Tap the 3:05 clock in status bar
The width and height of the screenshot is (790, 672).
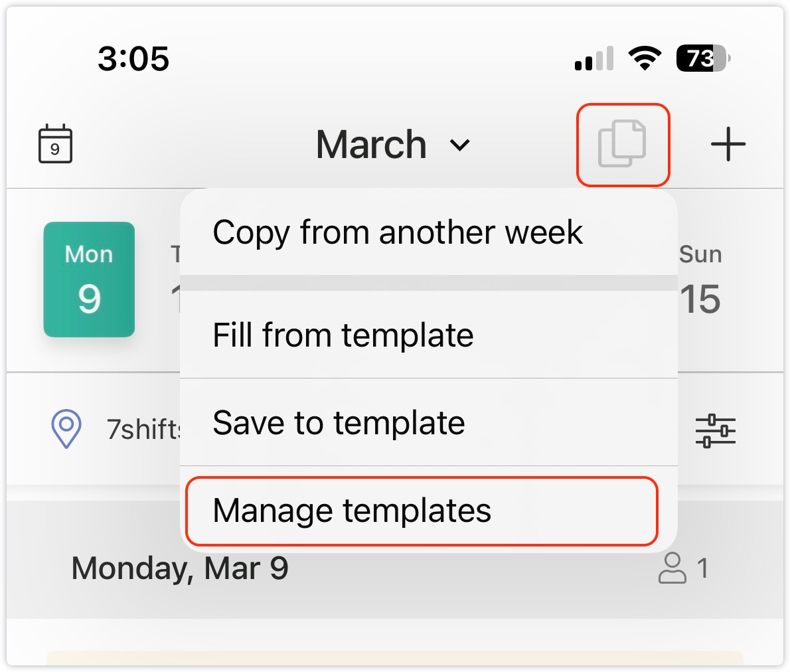pos(133,58)
